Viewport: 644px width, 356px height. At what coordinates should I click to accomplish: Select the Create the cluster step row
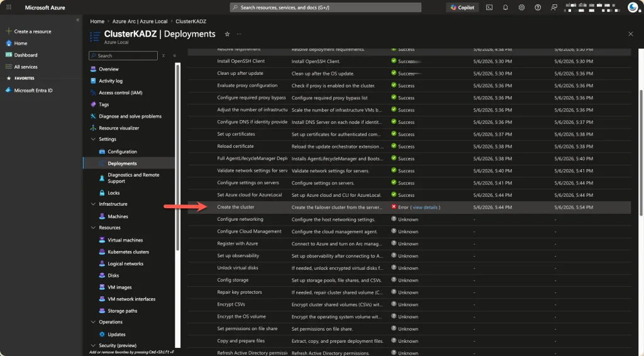(409, 208)
